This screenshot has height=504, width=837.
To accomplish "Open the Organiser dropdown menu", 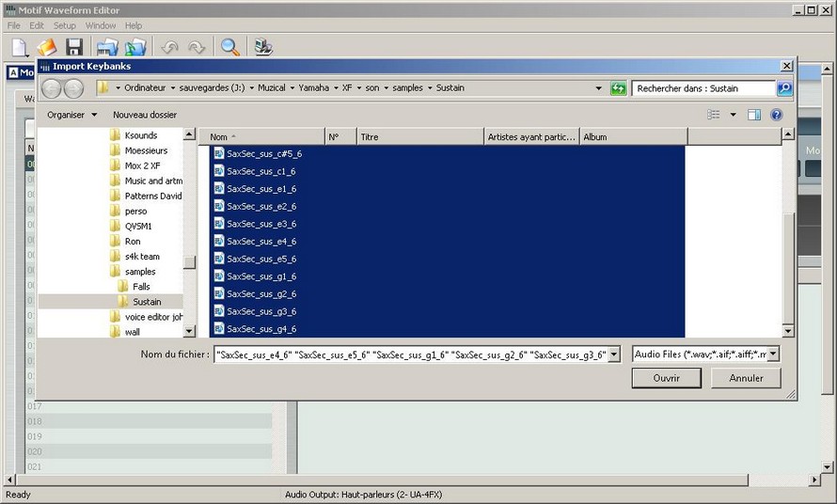I will (x=72, y=115).
